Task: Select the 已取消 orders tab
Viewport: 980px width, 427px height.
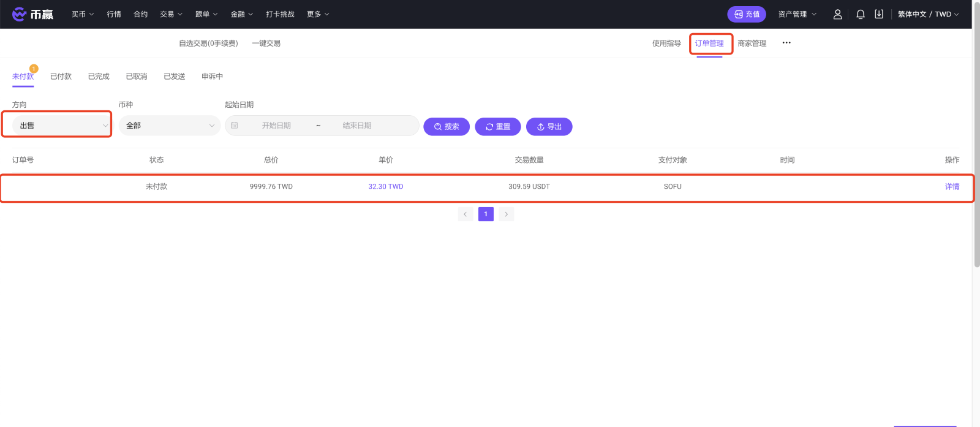Action: coord(137,77)
